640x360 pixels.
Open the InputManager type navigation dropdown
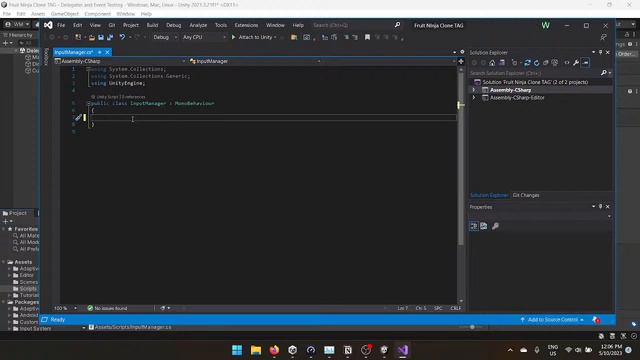(255, 61)
